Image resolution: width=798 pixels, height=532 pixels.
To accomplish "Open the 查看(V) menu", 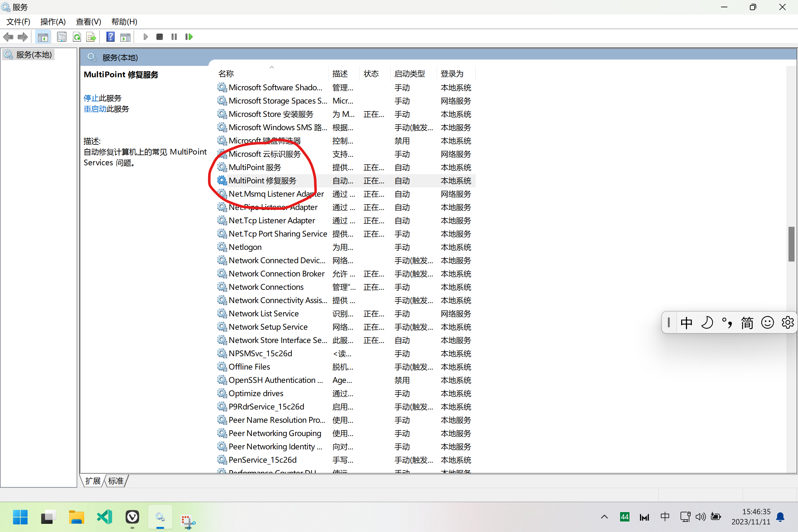I will click(x=89, y=22).
